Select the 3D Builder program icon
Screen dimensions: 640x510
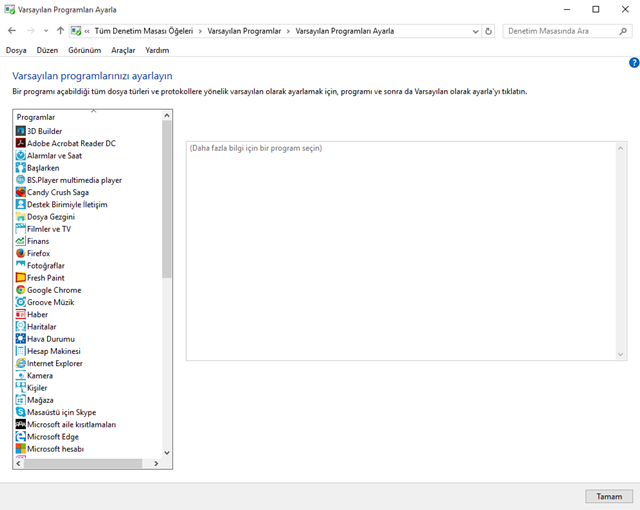click(x=20, y=131)
